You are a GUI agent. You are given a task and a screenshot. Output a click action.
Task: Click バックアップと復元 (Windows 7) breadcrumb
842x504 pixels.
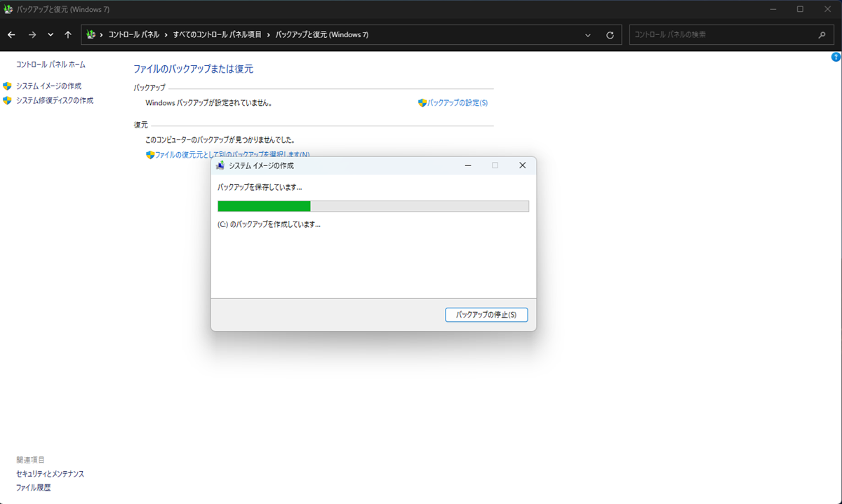click(x=321, y=35)
